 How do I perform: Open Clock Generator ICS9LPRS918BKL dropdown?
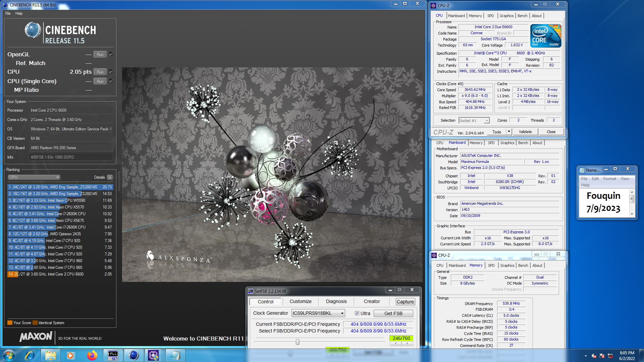click(x=318, y=313)
